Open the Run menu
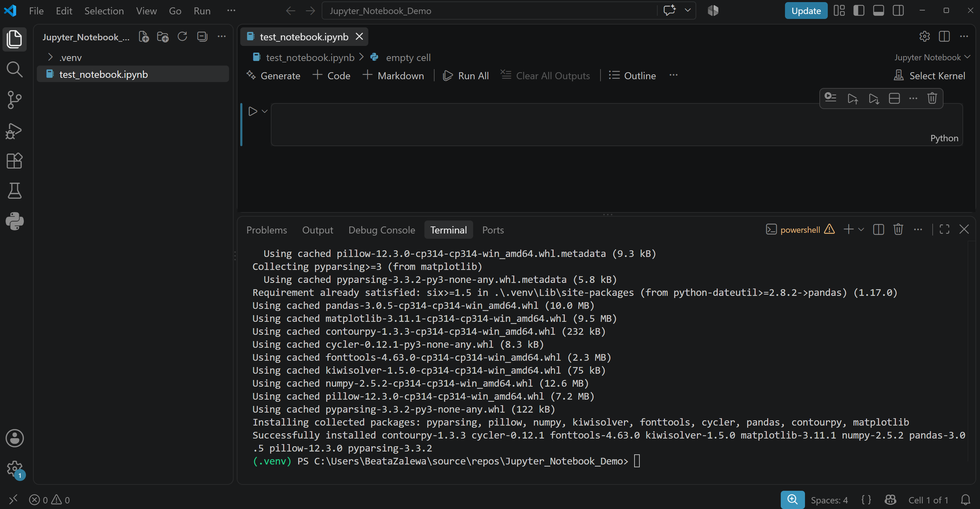980x509 pixels. click(202, 11)
